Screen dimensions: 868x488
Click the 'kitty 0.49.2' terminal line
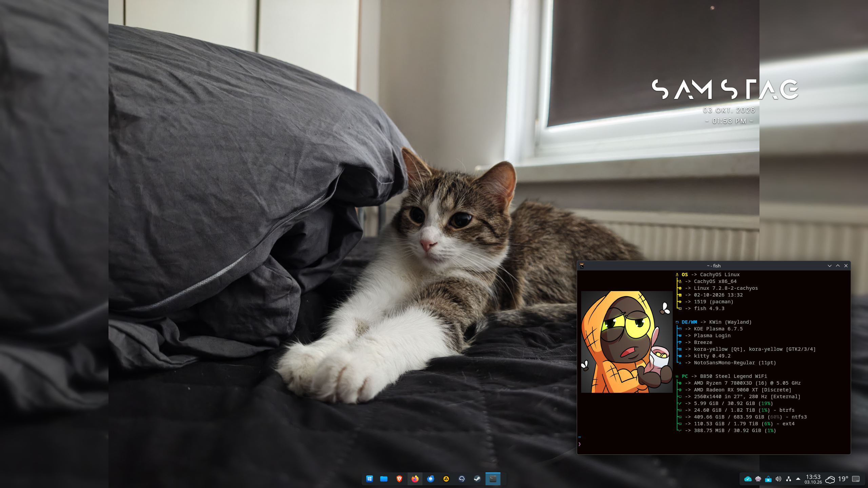point(712,356)
